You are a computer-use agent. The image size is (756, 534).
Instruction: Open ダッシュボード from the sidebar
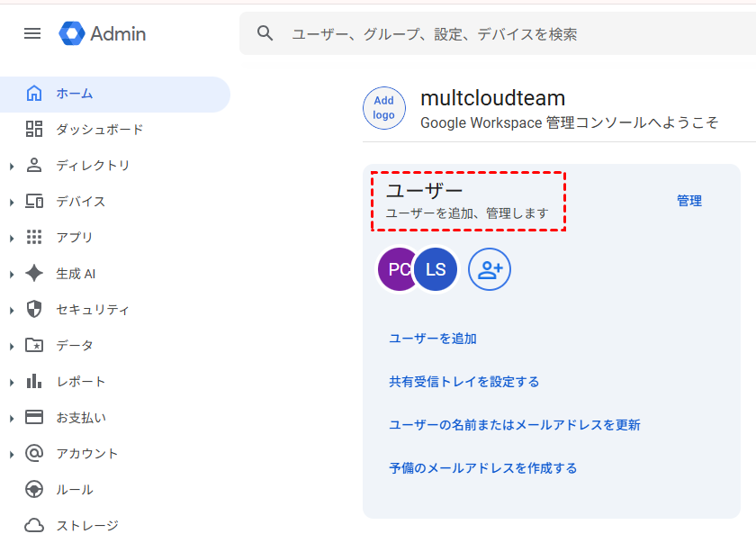99,129
